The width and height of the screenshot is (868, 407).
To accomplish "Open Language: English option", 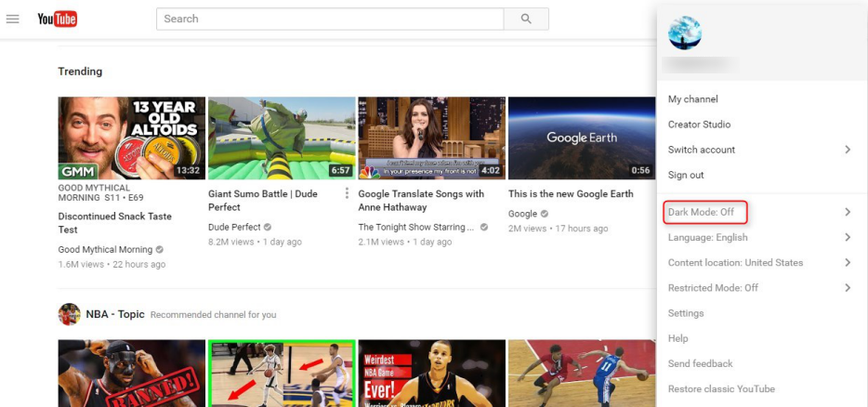I will tap(707, 237).
